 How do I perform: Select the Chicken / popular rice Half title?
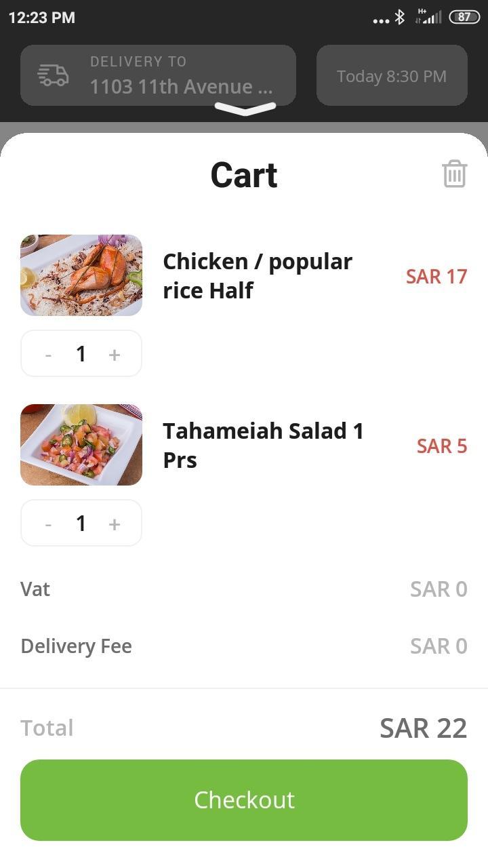click(x=258, y=275)
